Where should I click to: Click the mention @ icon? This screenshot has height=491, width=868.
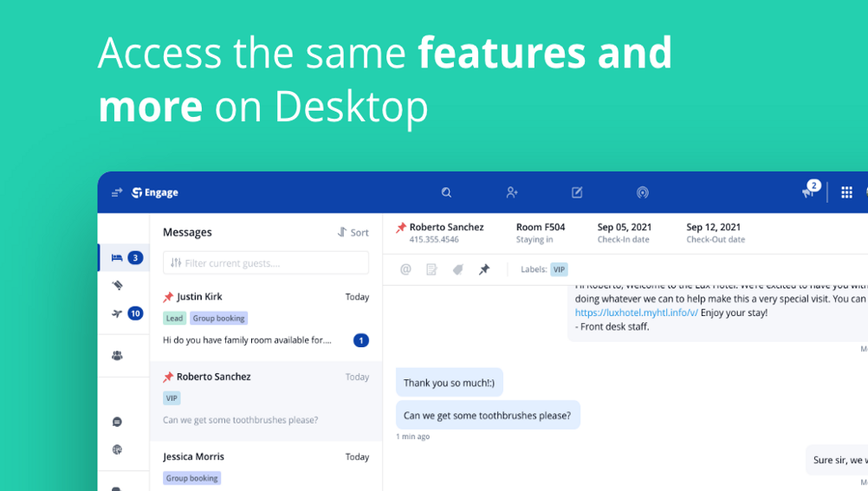coord(405,269)
